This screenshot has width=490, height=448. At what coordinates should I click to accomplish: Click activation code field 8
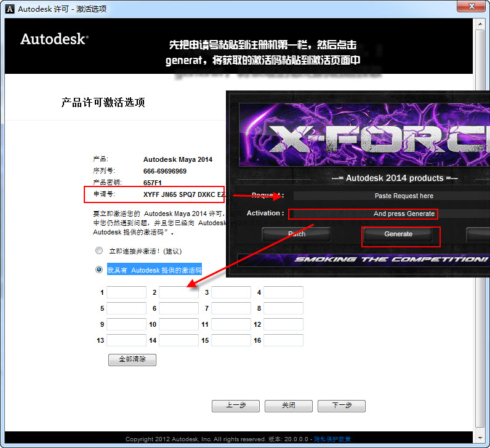point(283,308)
